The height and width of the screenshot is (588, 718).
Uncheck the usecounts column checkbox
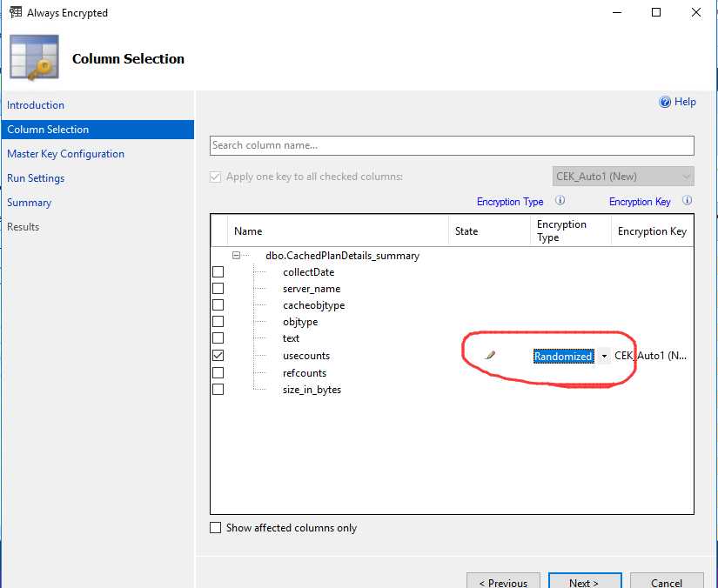(x=218, y=355)
